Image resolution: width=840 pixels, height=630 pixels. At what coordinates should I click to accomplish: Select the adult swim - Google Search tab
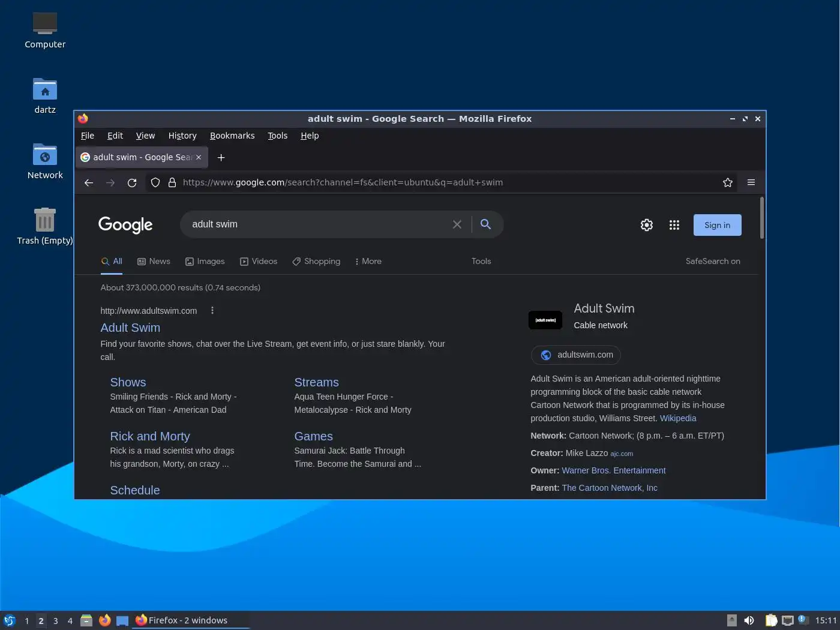142,157
